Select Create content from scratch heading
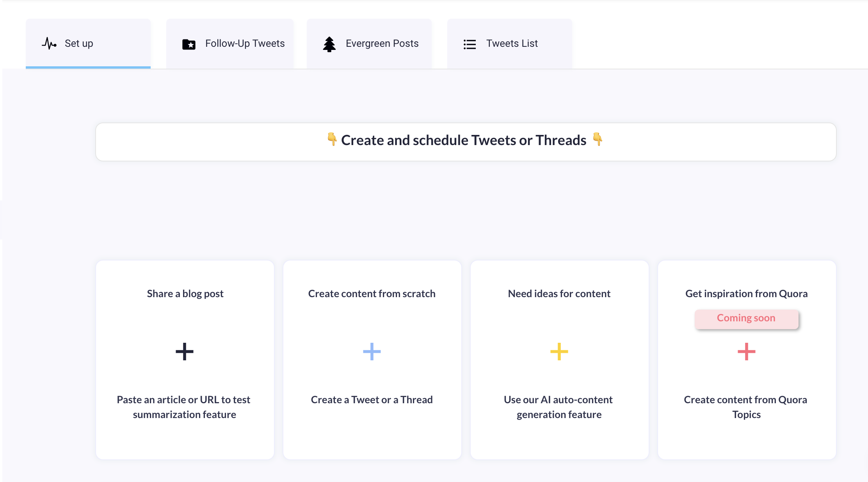 [372, 294]
